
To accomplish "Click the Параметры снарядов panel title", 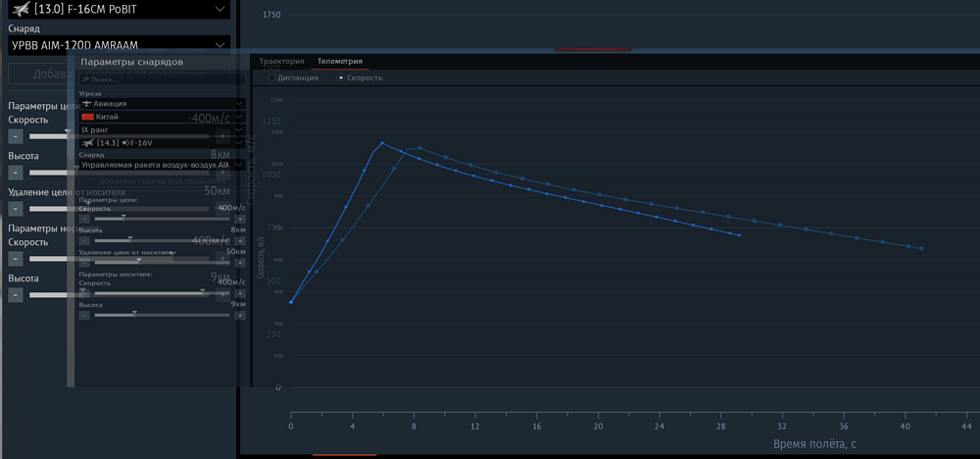I will 132,63.
